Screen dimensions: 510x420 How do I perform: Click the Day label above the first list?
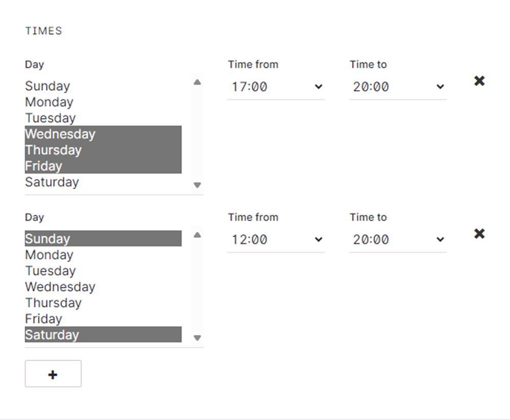(x=34, y=64)
